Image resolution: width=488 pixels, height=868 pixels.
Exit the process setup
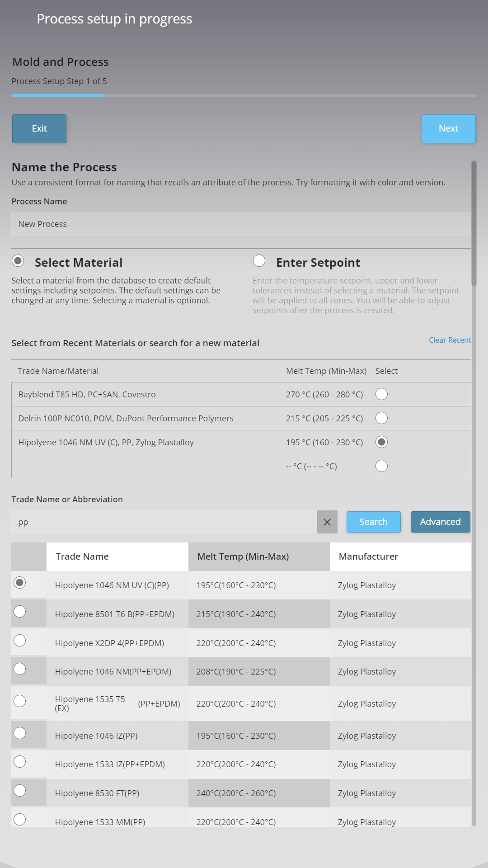[39, 129]
